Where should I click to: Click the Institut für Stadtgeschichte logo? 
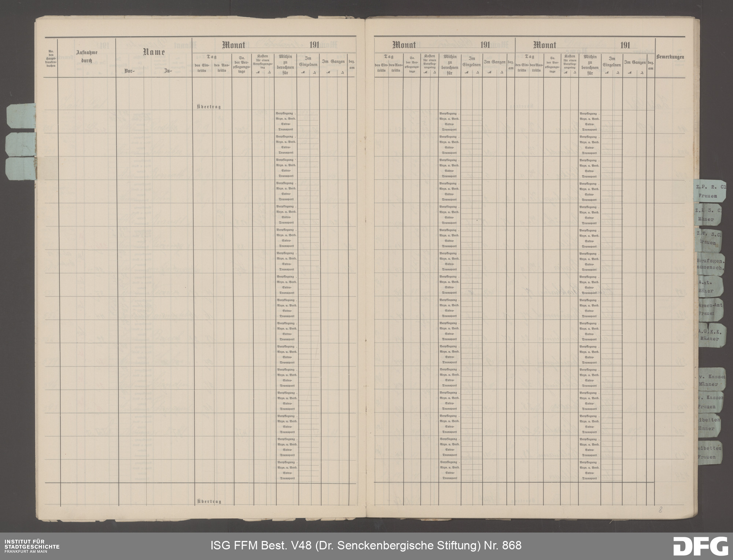click(x=32, y=546)
